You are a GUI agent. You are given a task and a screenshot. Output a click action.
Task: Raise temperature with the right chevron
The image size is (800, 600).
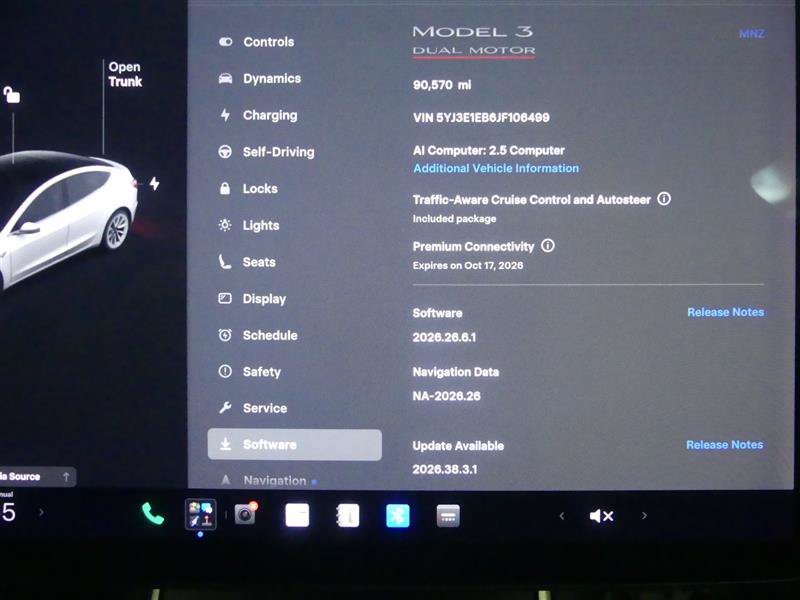pos(41,512)
